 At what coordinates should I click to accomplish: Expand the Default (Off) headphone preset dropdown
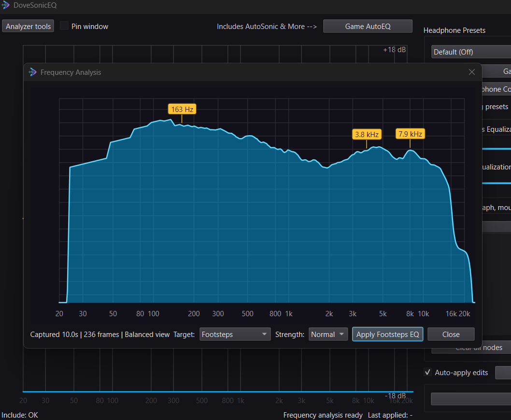tap(471, 52)
